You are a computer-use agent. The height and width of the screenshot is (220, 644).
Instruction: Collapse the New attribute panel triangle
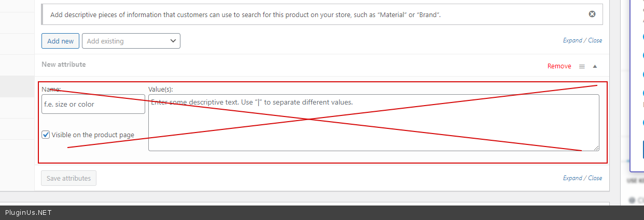[595, 66]
